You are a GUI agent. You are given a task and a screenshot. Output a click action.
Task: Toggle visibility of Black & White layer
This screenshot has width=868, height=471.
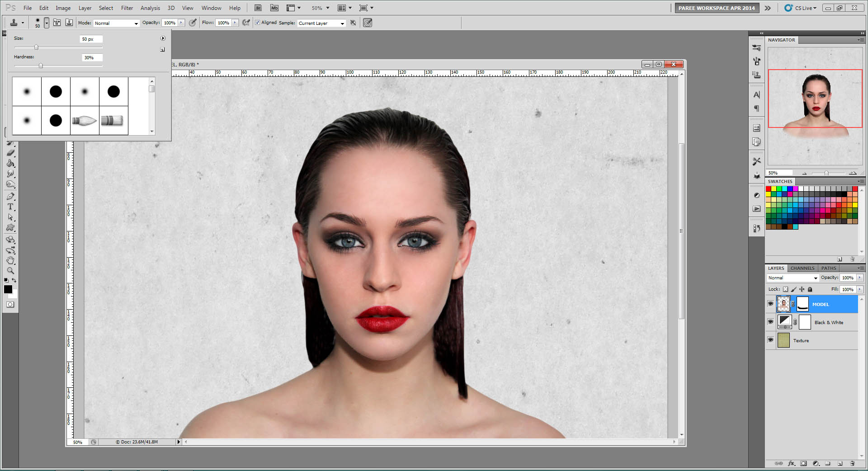770,322
